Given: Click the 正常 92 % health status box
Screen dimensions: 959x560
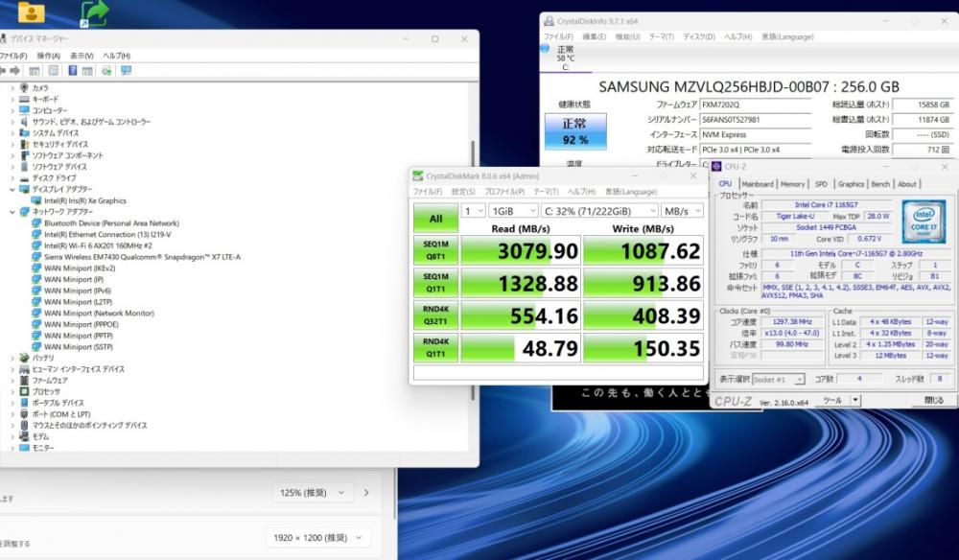Looking at the screenshot, I should click(x=575, y=131).
